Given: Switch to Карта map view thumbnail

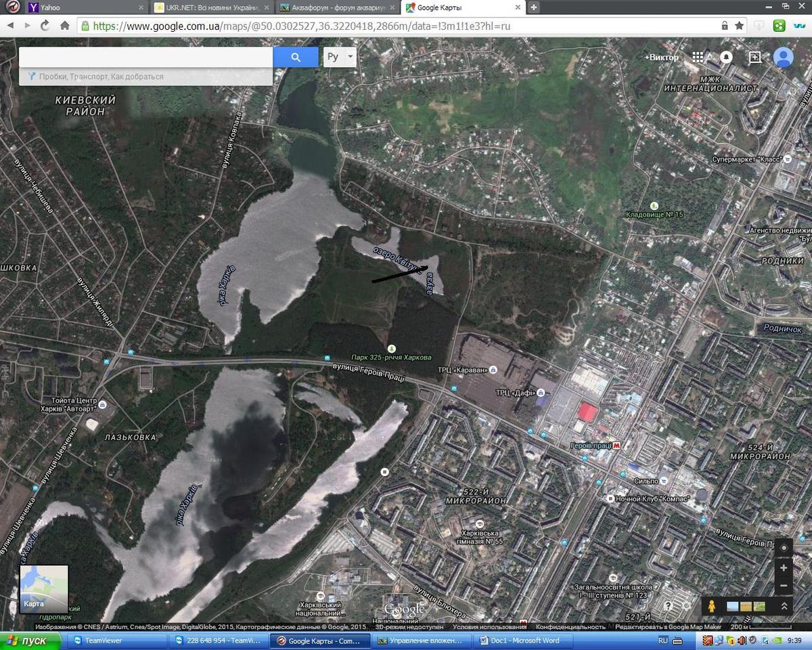Looking at the screenshot, I should tap(44, 589).
